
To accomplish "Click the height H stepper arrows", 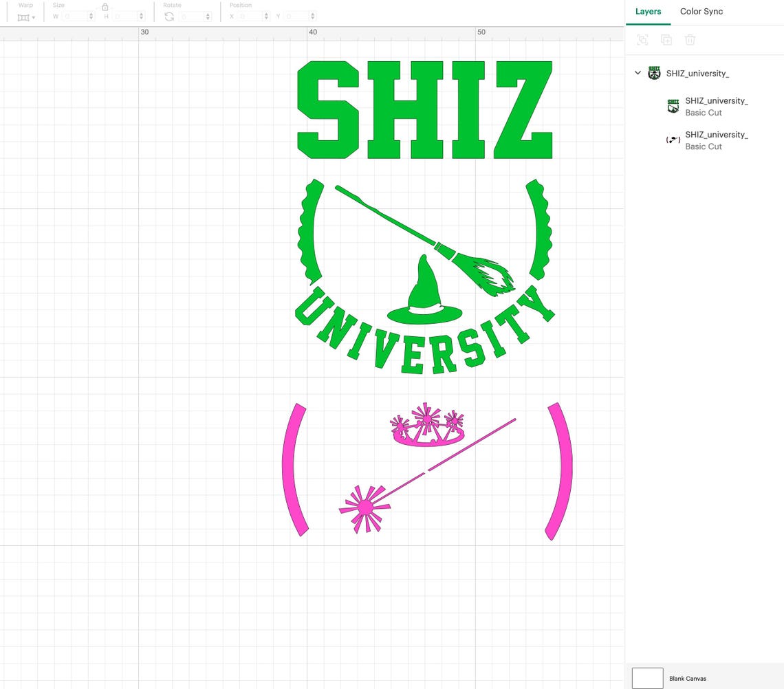I will [141, 17].
